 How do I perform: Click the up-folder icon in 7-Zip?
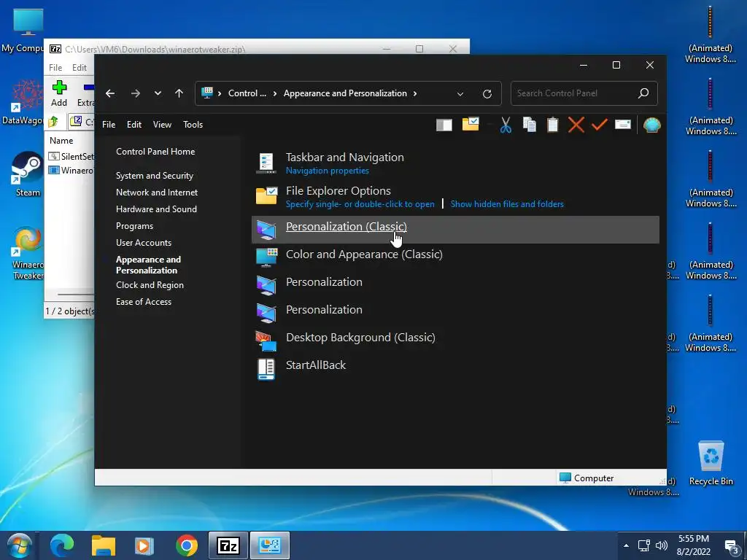[53, 122]
